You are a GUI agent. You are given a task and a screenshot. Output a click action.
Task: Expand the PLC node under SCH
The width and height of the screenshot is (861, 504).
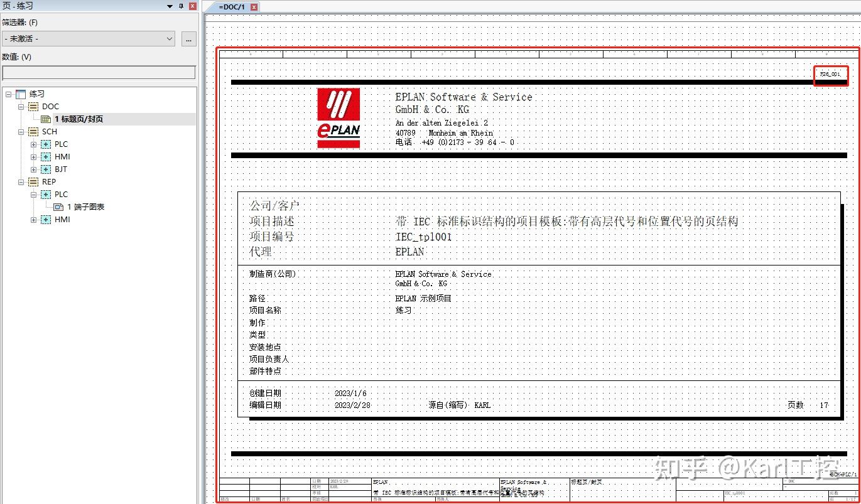coord(34,144)
